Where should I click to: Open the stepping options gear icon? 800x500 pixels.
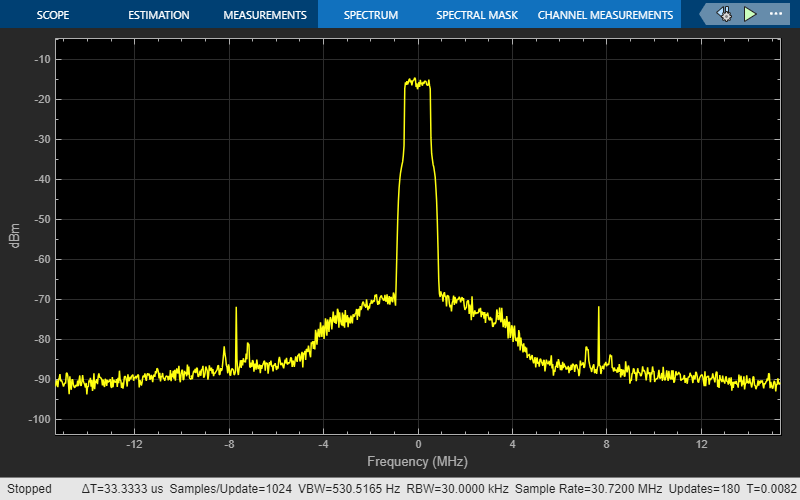(724, 14)
